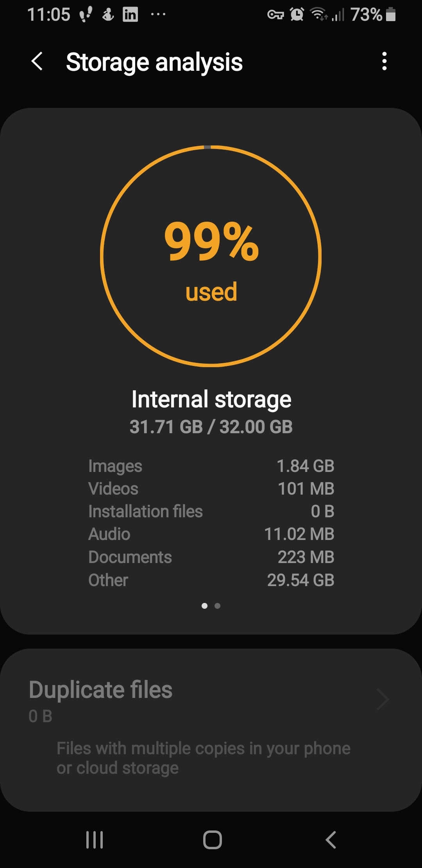Tap the alarm clock status icon
This screenshot has width=422, height=868.
point(297,15)
